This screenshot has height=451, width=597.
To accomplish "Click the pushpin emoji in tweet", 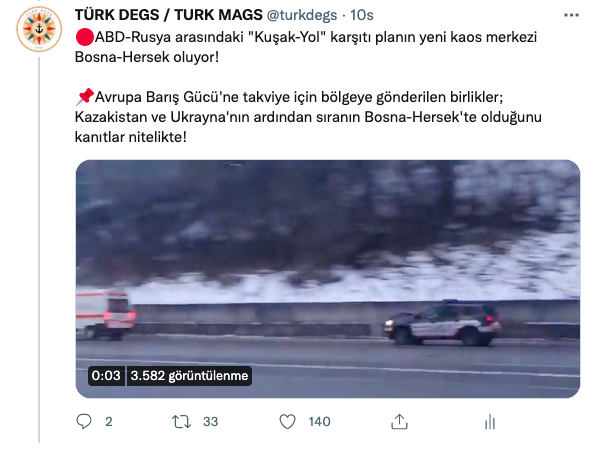I will coord(85,97).
